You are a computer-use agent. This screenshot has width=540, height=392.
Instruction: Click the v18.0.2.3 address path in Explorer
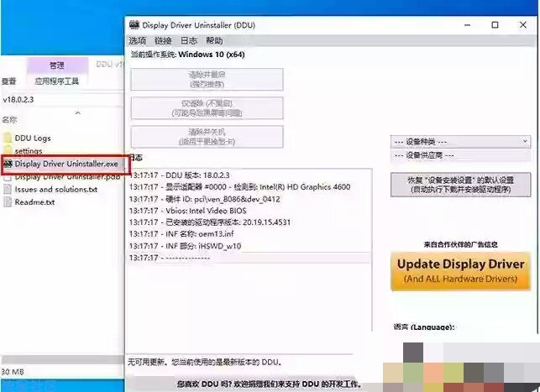18,99
